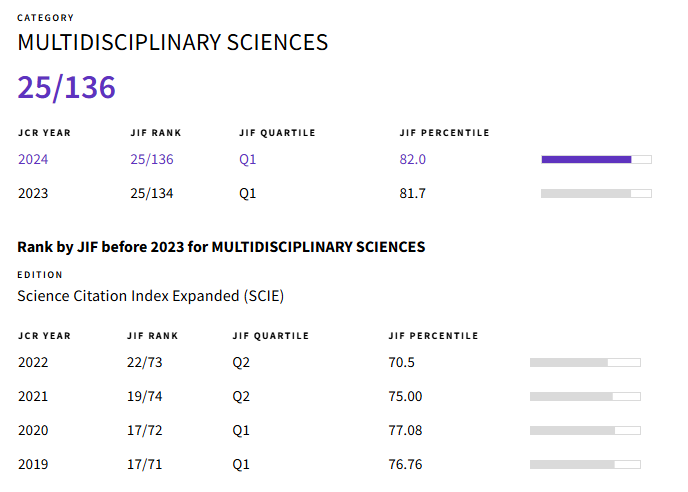The width and height of the screenshot is (688, 492).
Task: Click the purple 2024 percentile progress bar
Action: (x=596, y=159)
